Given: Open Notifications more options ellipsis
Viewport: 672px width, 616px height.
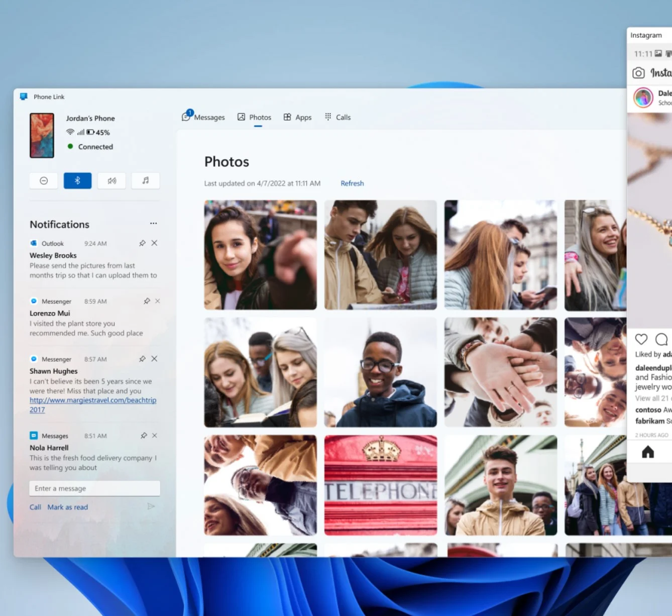Looking at the screenshot, I should 153,224.
